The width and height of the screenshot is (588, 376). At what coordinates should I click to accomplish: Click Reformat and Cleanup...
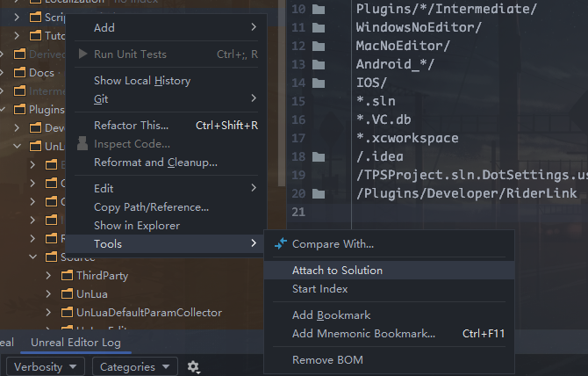click(166, 163)
